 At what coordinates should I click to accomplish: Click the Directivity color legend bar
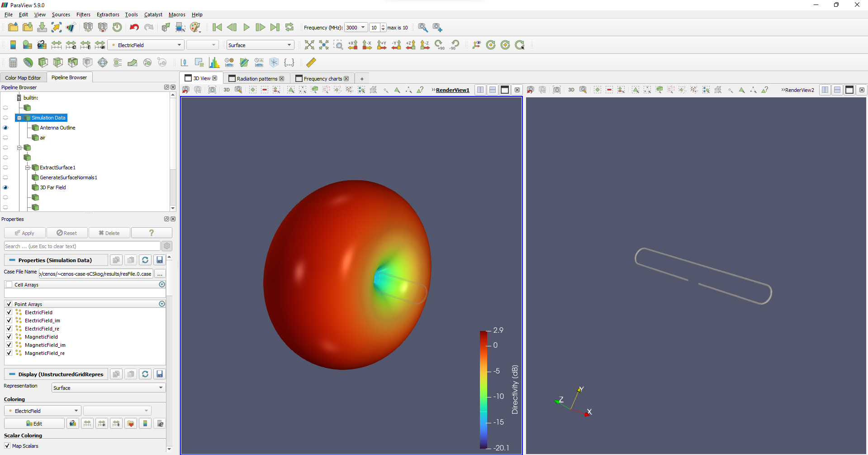point(484,389)
